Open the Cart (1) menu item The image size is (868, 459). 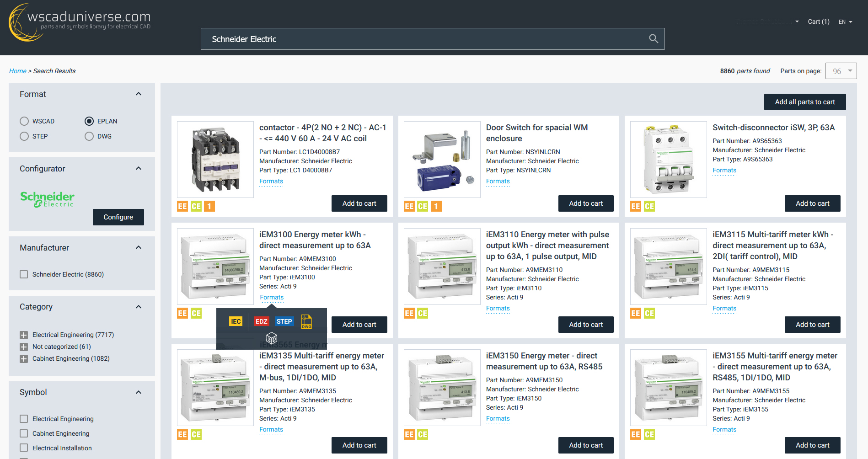tap(818, 21)
